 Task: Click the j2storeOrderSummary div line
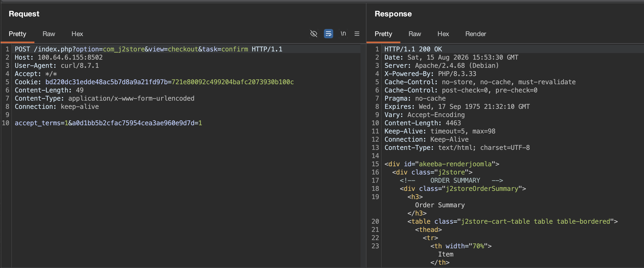point(463,189)
